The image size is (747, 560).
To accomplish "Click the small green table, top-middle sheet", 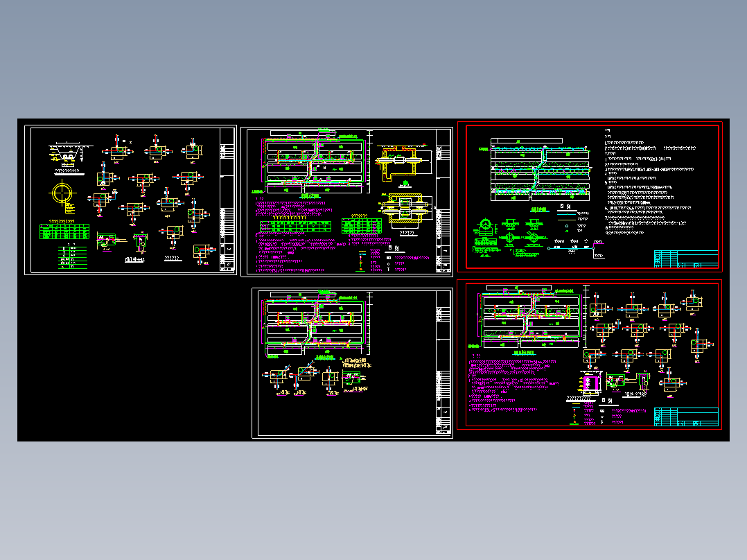I will tap(362, 225).
